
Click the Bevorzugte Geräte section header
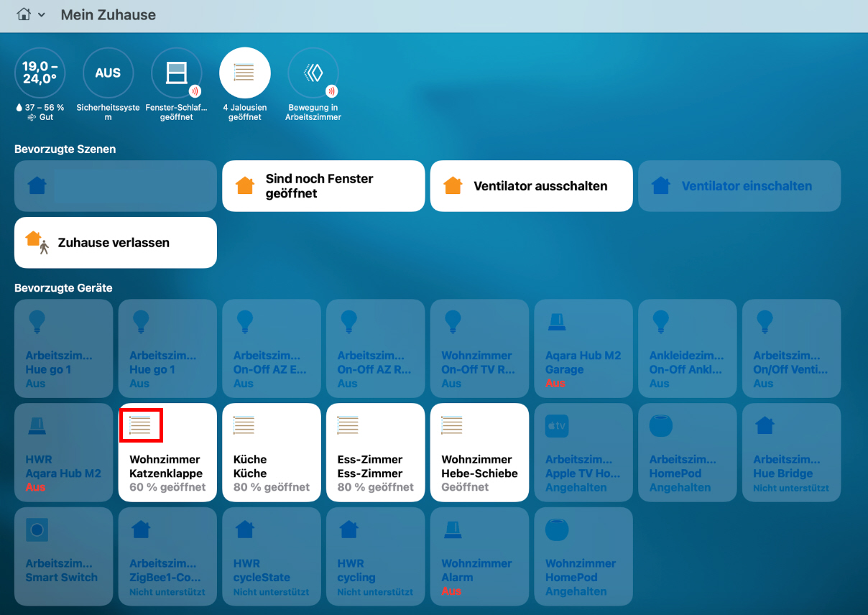[63, 288]
